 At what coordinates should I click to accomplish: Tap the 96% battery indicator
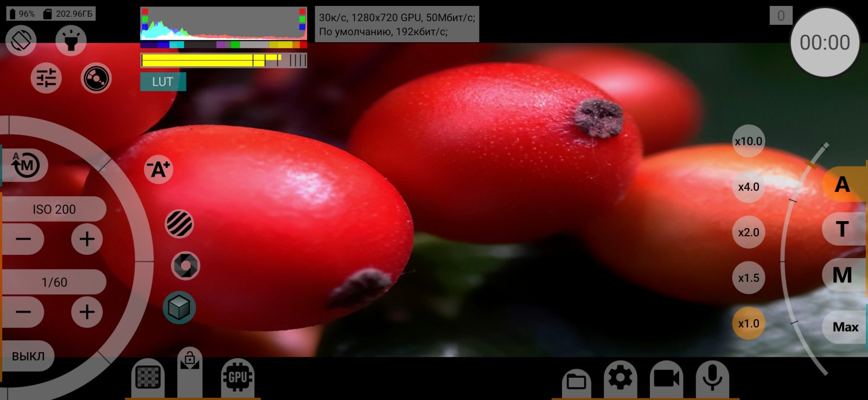[22, 14]
